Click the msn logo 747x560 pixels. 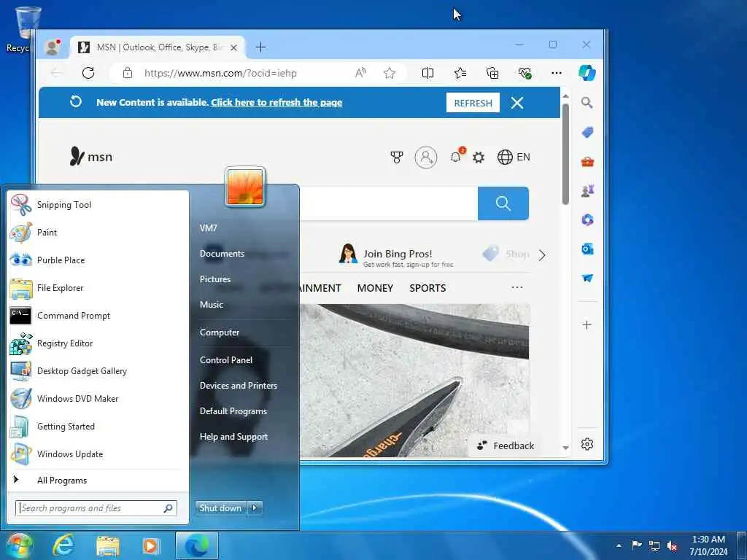(91, 156)
